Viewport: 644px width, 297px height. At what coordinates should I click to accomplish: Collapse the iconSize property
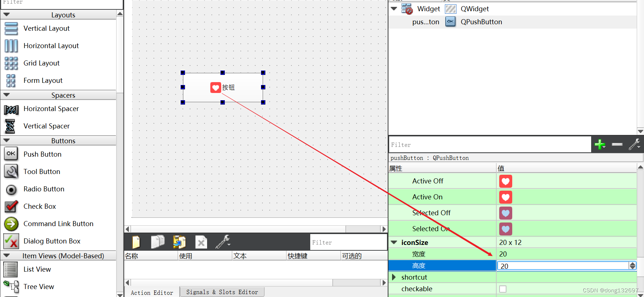pyautogui.click(x=394, y=242)
